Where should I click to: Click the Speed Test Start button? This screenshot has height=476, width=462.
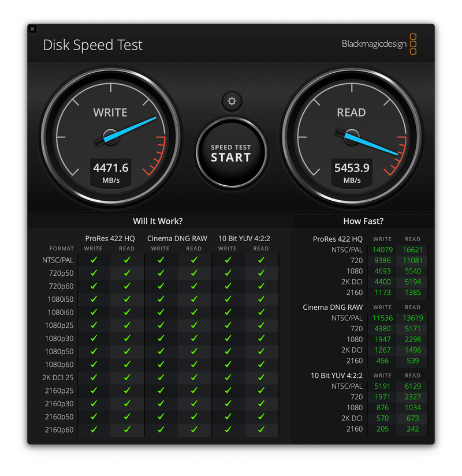pos(231,153)
